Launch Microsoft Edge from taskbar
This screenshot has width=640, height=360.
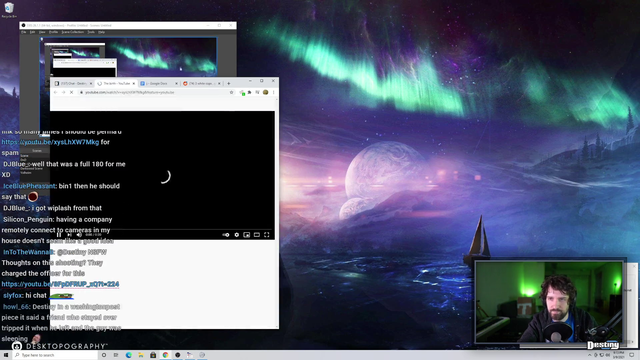[129, 355]
